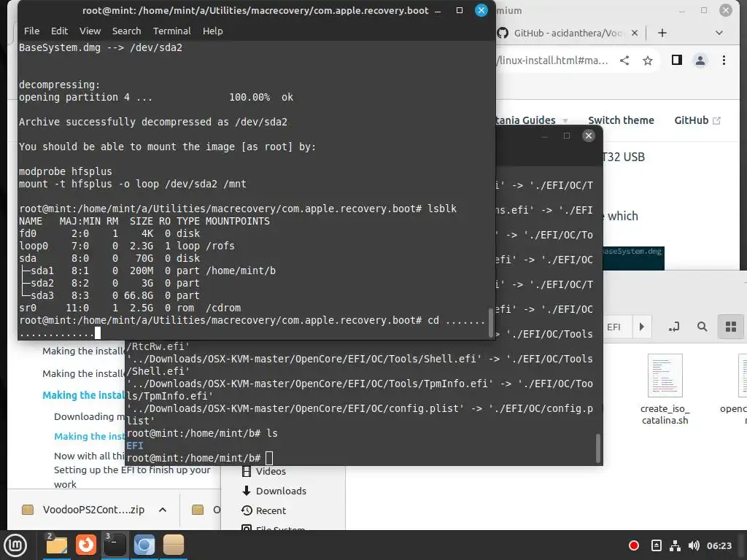Viewport: 747px width, 560px height.
Task: Open the GitHub link in the guide header
Action: coord(697,120)
